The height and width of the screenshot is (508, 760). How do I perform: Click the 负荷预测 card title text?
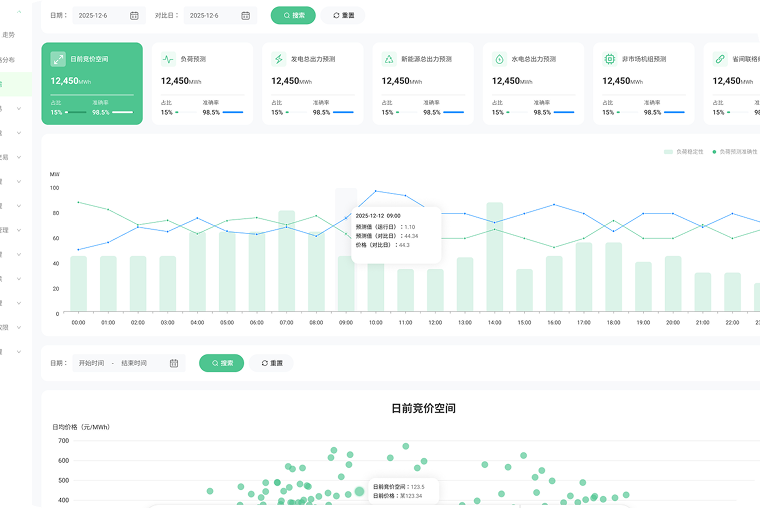(x=193, y=59)
